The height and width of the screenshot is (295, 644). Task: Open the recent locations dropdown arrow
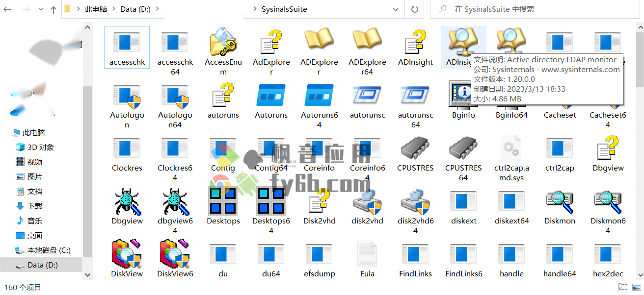[41, 10]
